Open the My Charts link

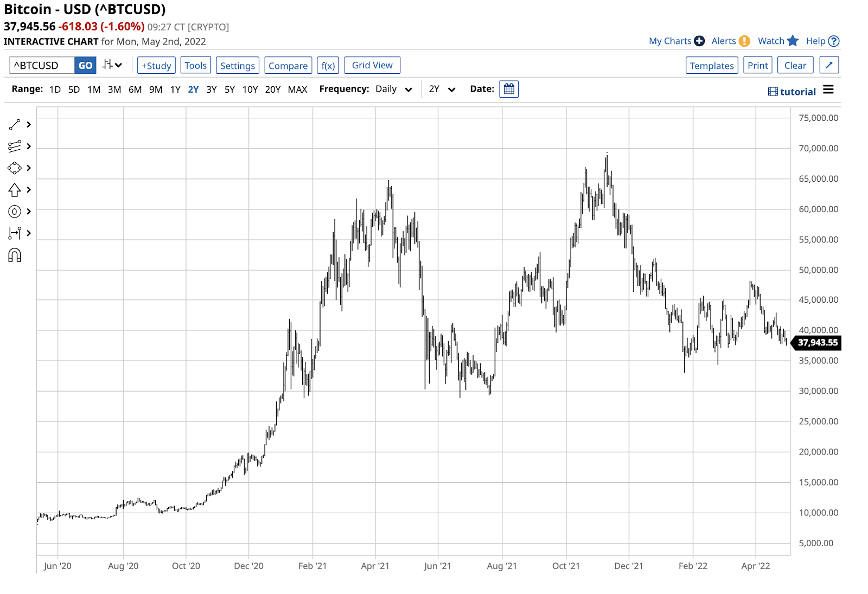click(670, 41)
